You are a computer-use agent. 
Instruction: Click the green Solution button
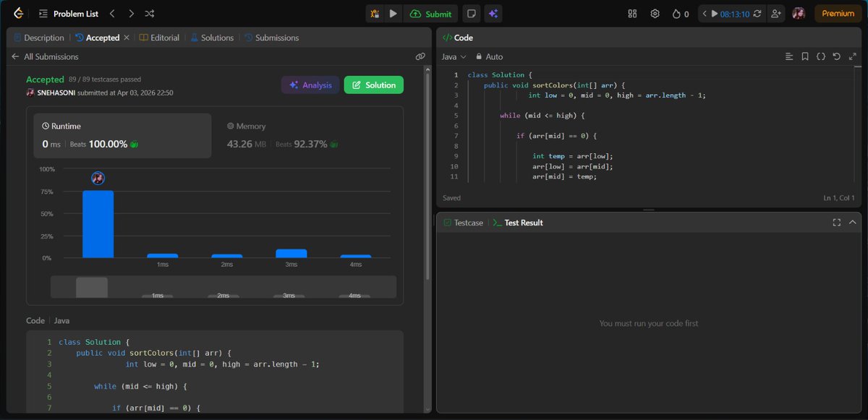(373, 85)
